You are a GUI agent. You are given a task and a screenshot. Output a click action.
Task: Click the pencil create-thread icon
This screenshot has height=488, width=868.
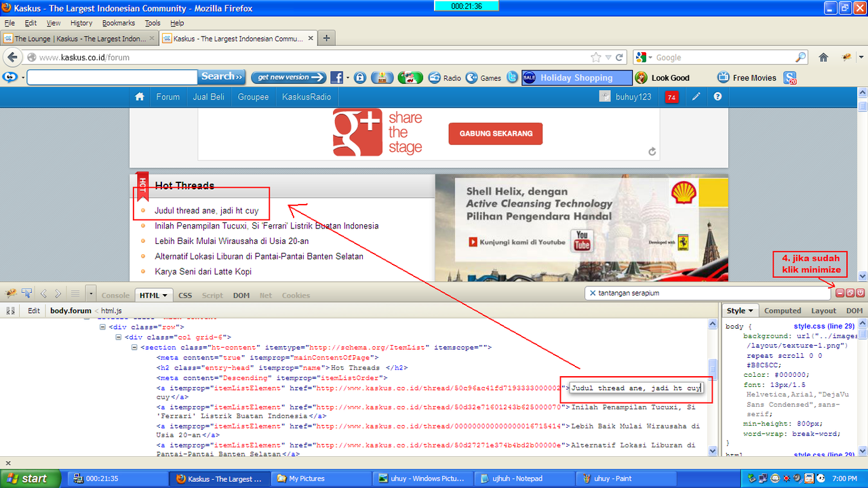pyautogui.click(x=696, y=97)
